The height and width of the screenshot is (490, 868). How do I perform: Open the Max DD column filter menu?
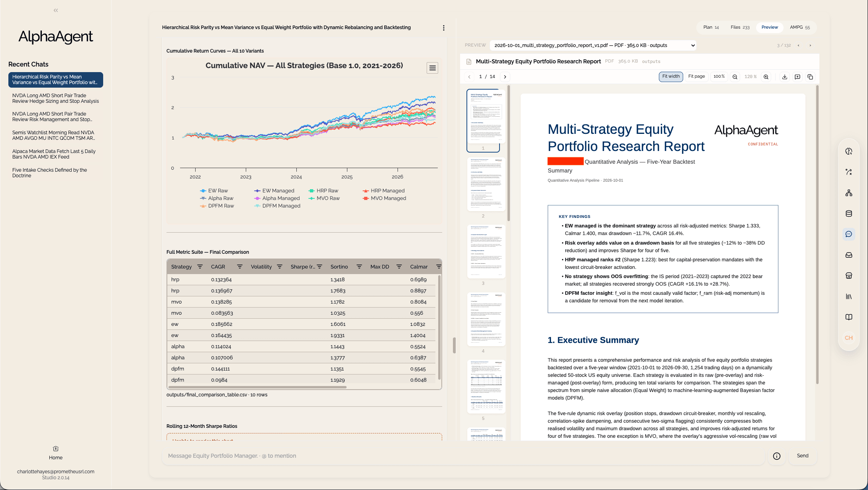399,267
